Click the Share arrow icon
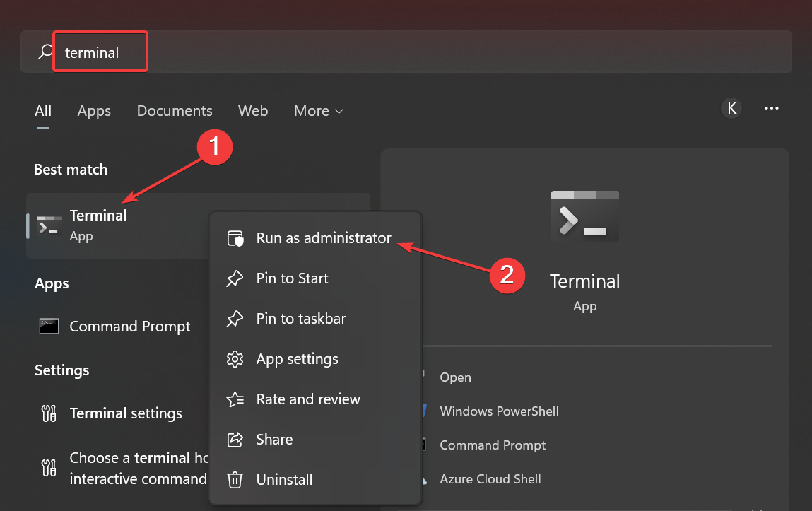Screen dimensions: 812x511 tap(235, 440)
